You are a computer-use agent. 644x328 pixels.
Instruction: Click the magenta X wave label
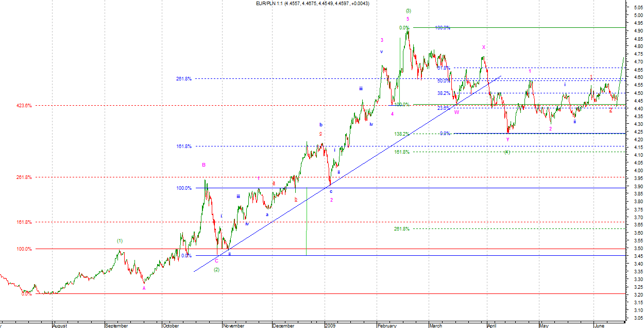483,47
